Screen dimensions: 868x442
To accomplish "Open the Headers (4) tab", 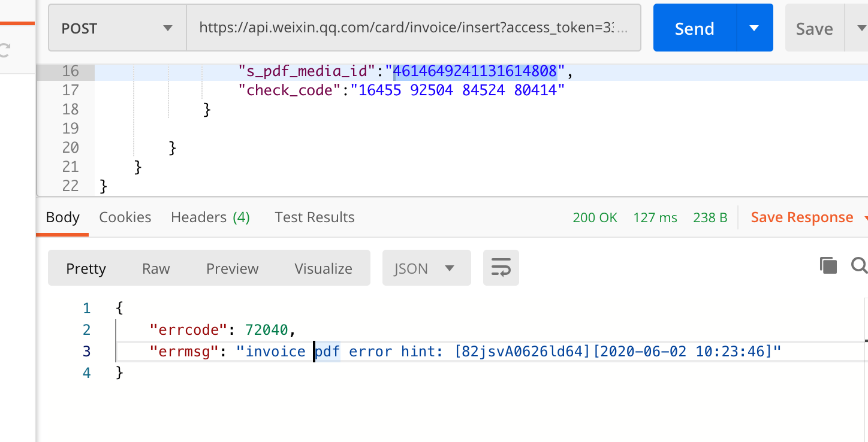I will pyautogui.click(x=210, y=217).
